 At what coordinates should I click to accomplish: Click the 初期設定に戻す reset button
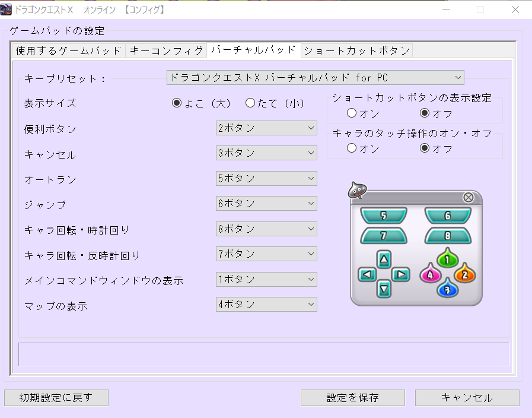point(56,398)
